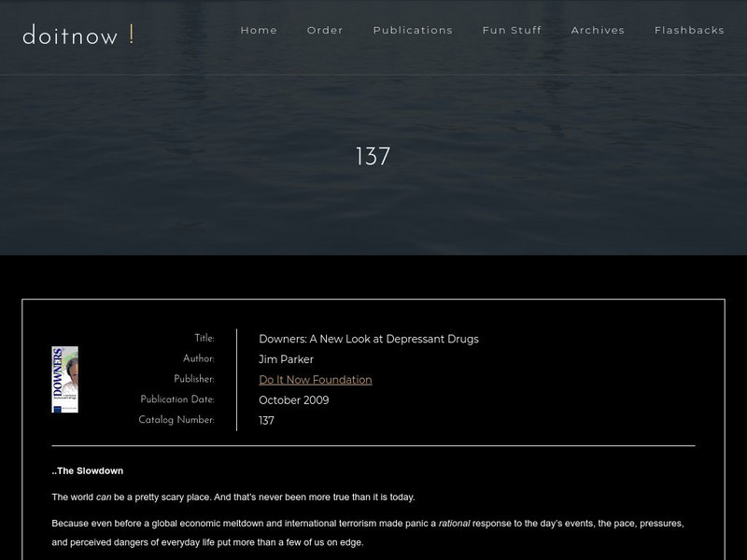747x560 pixels.
Task: Click the orange exclamation mark in the logo
Action: (132, 35)
